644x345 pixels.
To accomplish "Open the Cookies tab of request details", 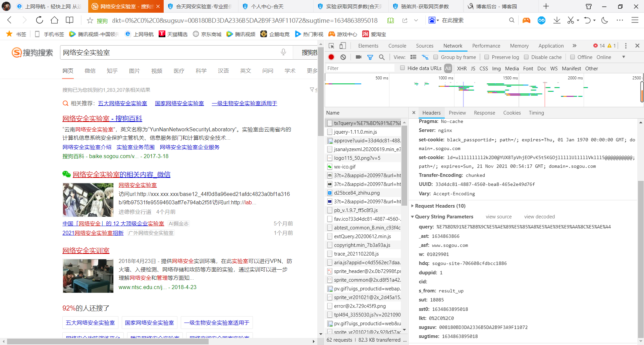I will coord(512,113).
